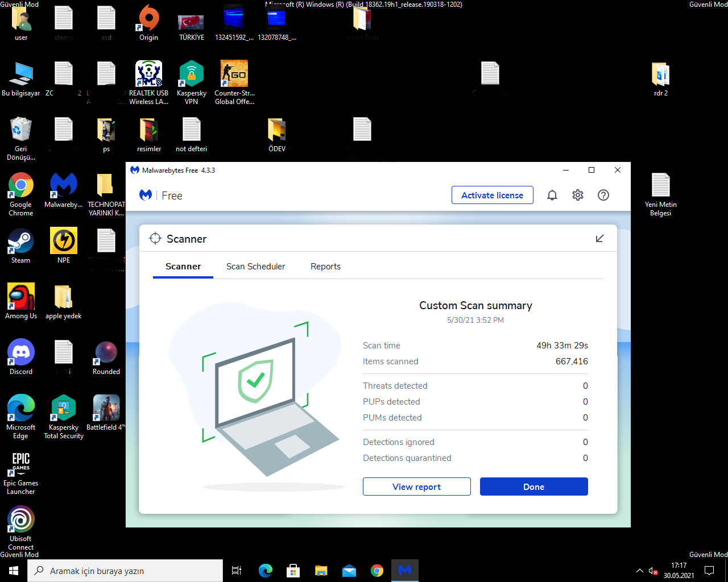Select the Discord desktop shortcut
Screen dimensions: 728x582
(x=21, y=357)
